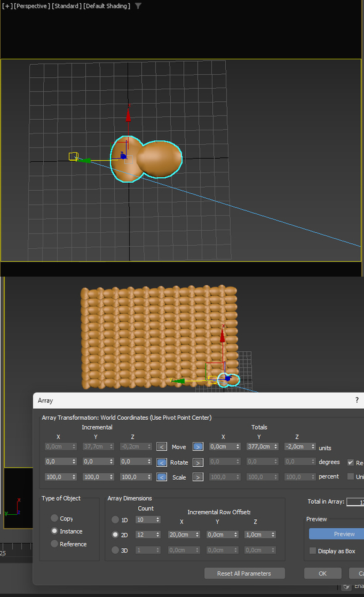Click the Move left arrow button
The image size is (364, 597).
162,446
